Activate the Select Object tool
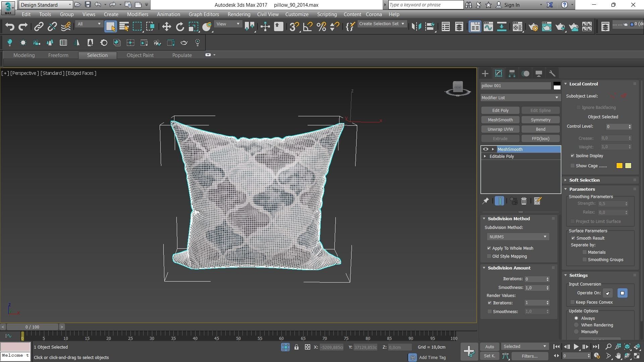This screenshot has width=644, height=362. coord(110,27)
